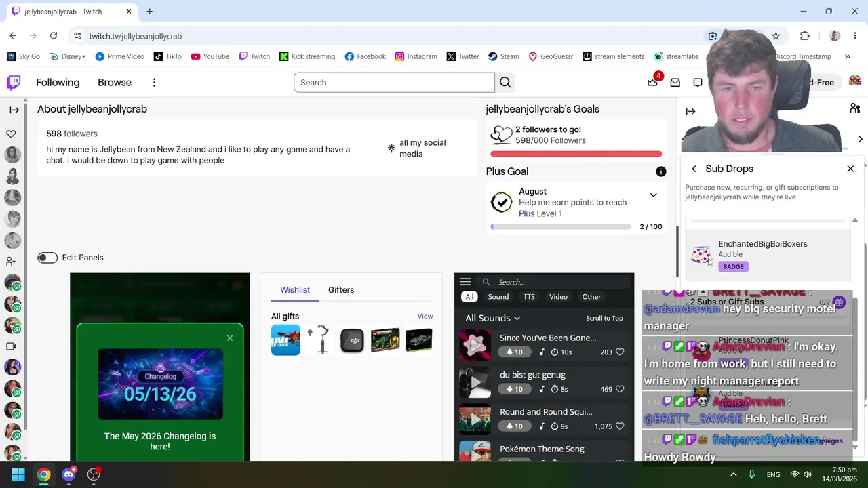Open the stream elements bookmark
The image size is (868, 488).
coord(613,56)
